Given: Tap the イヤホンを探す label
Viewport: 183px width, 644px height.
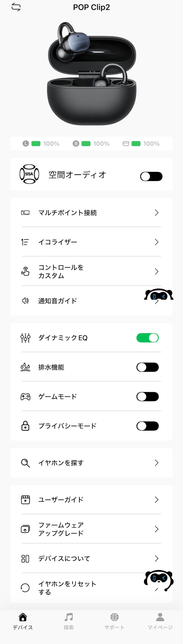Looking at the screenshot, I should point(61,463).
